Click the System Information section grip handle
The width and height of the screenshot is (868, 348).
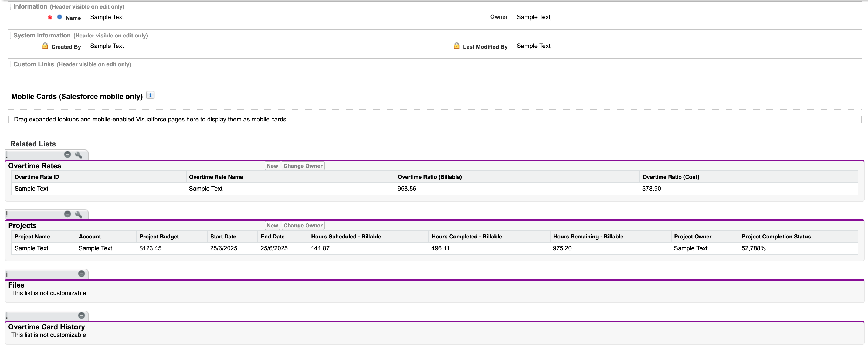point(11,35)
